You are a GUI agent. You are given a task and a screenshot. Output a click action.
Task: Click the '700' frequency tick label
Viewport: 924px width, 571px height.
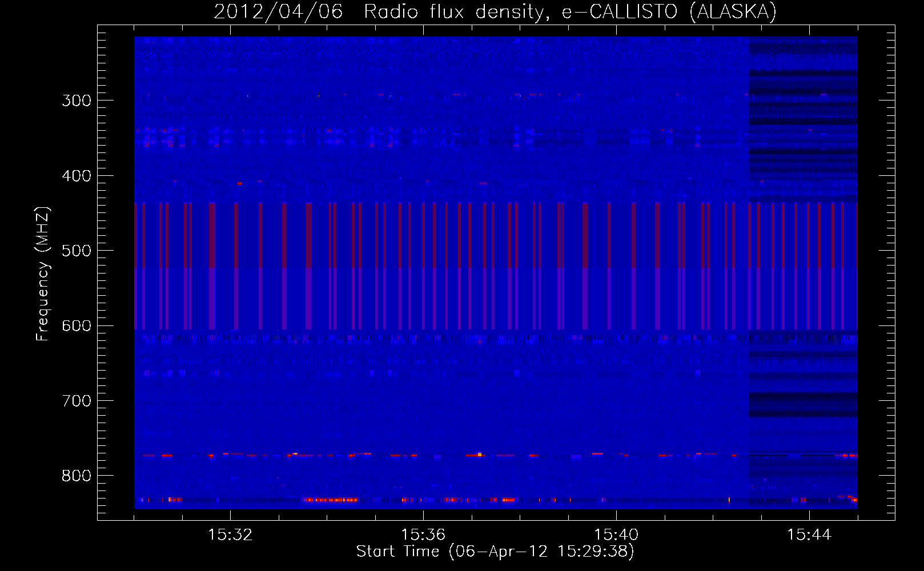(x=77, y=401)
